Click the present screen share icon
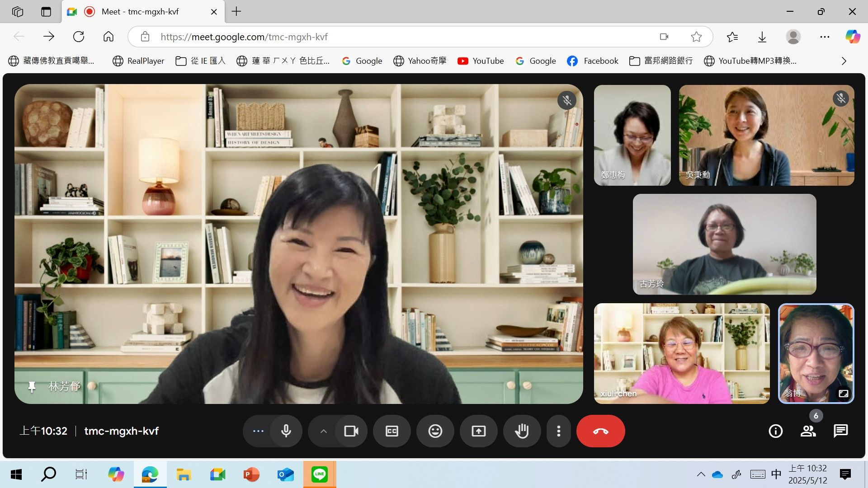Image resolution: width=868 pixels, height=488 pixels. click(x=478, y=431)
